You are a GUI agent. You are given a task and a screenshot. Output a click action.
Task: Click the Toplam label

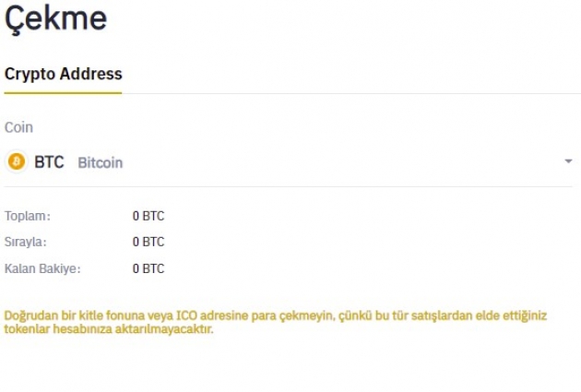pos(28,216)
